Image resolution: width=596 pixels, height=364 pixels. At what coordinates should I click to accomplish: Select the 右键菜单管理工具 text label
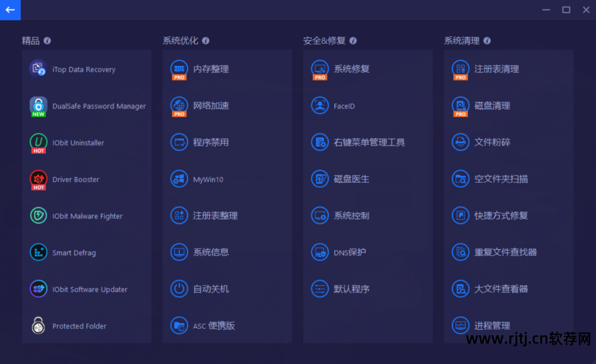coord(369,142)
